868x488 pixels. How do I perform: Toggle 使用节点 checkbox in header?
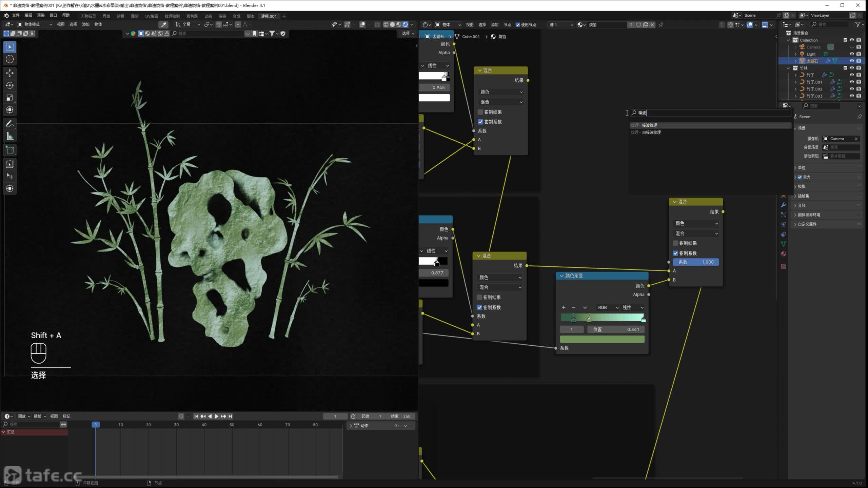pos(518,25)
